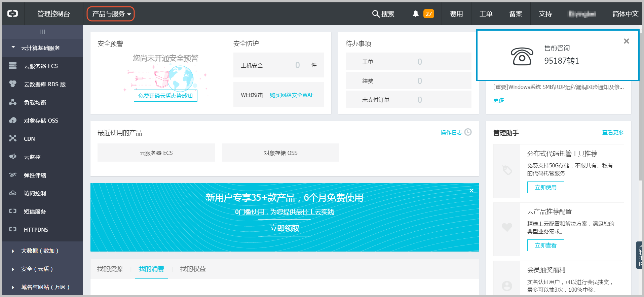Select 访问控制 in sidebar
Image resolution: width=644 pixels, height=297 pixels.
[x=35, y=193]
